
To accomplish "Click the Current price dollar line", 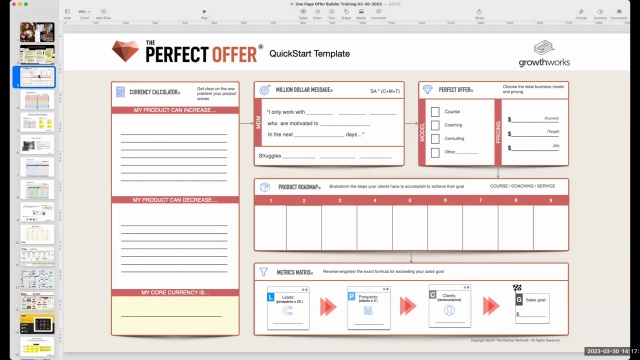I will click(x=533, y=120).
